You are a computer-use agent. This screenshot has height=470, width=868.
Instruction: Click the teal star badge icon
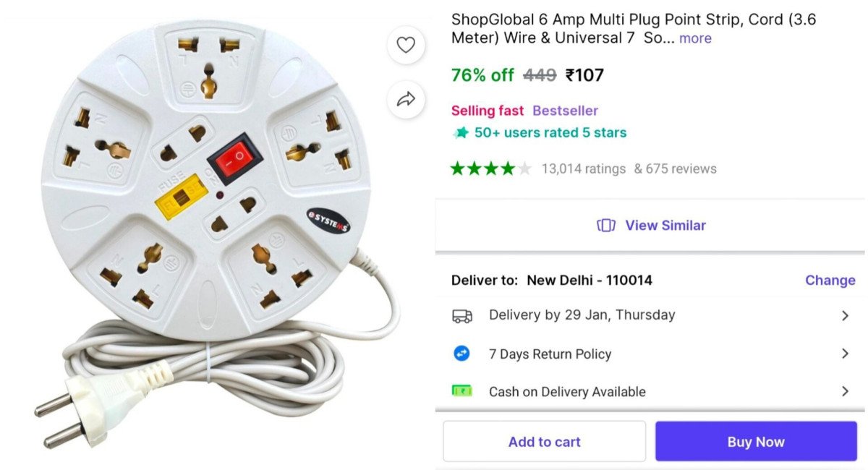pyautogui.click(x=460, y=133)
